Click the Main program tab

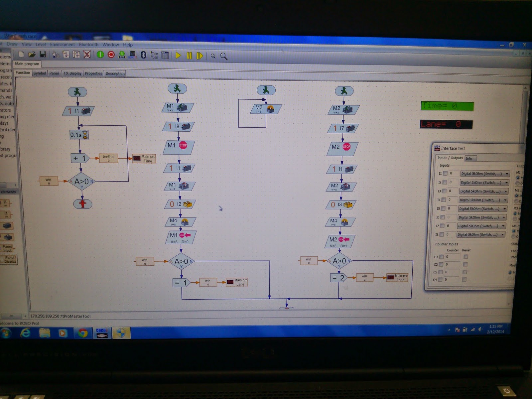coord(27,64)
